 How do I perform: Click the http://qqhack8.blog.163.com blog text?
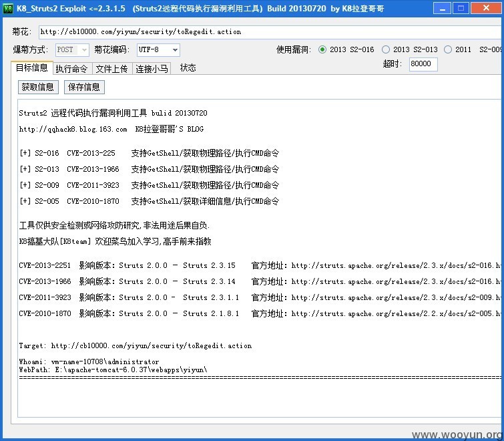73,130
